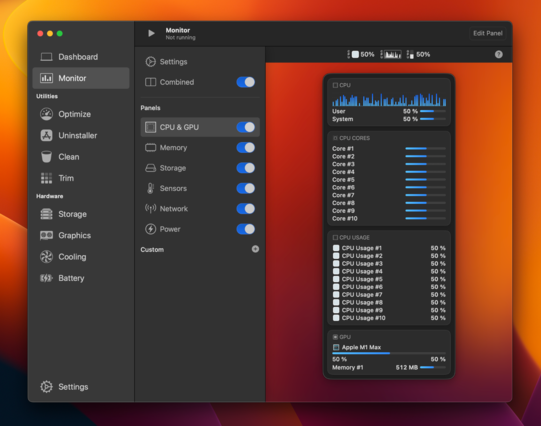Click the Monitor Settings gear-play icon

click(150, 62)
